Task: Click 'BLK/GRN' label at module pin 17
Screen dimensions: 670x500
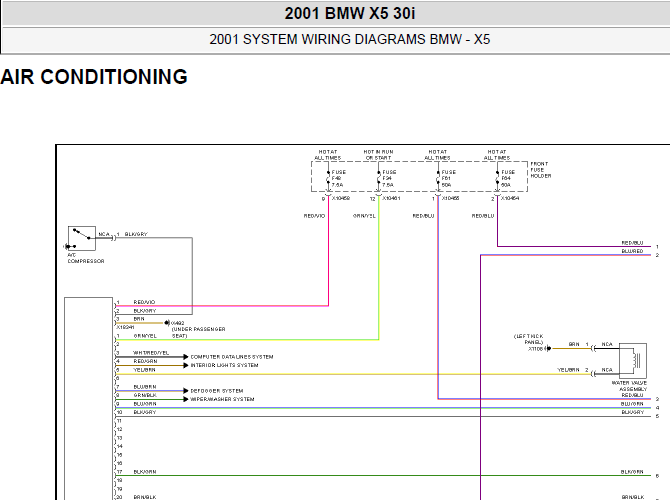Action: pos(145,472)
